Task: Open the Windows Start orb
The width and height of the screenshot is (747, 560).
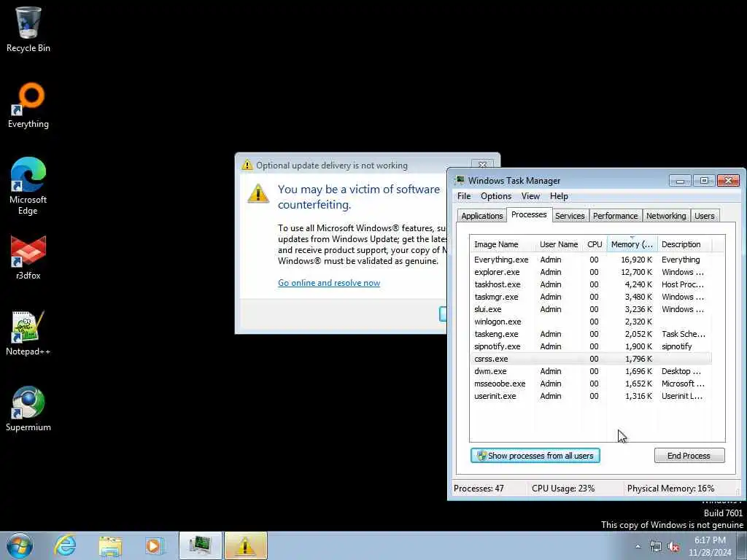Action: (x=20, y=545)
